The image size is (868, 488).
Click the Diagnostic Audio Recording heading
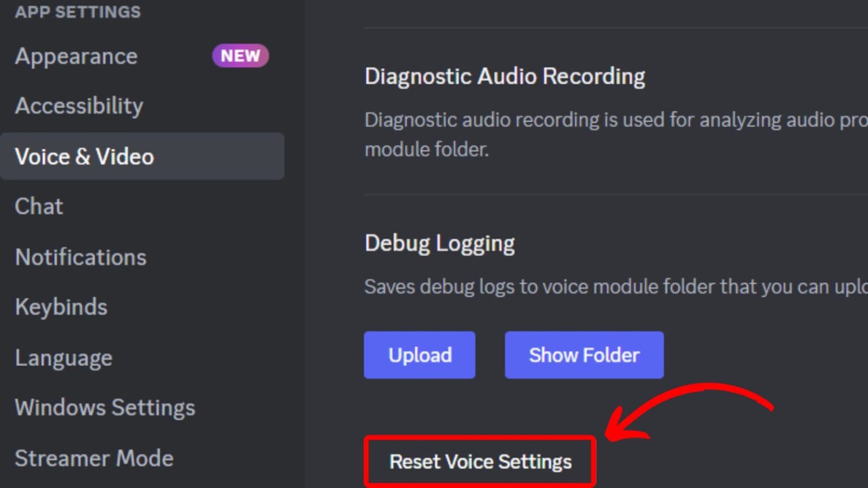(x=505, y=76)
